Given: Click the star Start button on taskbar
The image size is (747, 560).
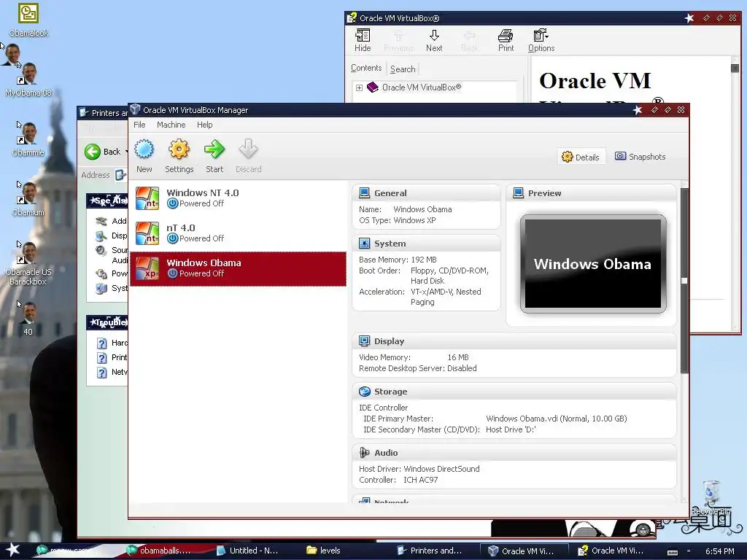Looking at the screenshot, I should [x=13, y=550].
